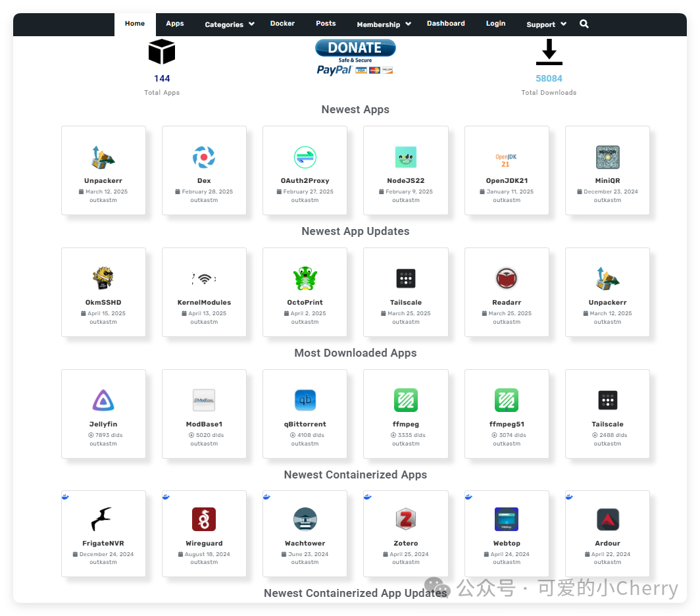The width and height of the screenshot is (700, 616).
Task: Click outkastm author under OpenJDK21
Action: coord(507,200)
